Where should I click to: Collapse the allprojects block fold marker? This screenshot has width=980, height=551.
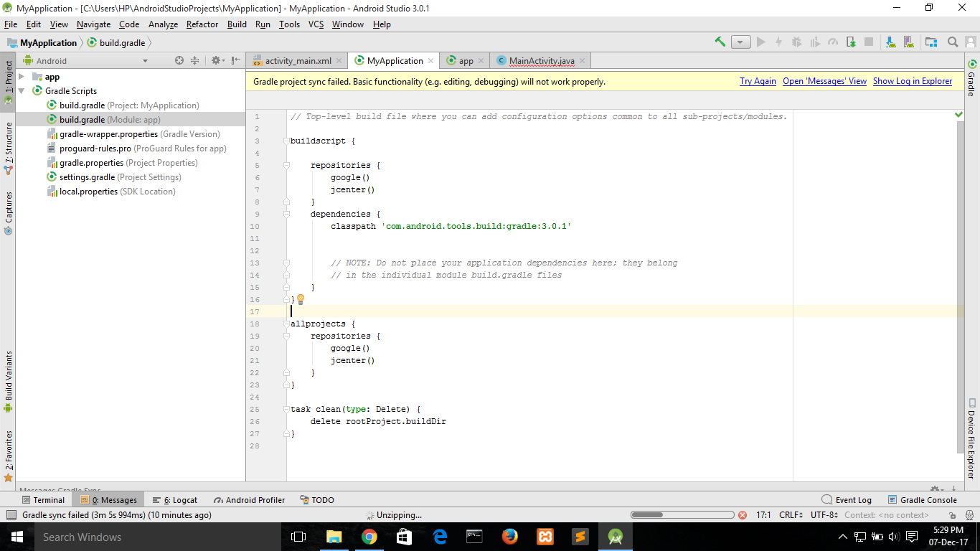click(x=286, y=324)
